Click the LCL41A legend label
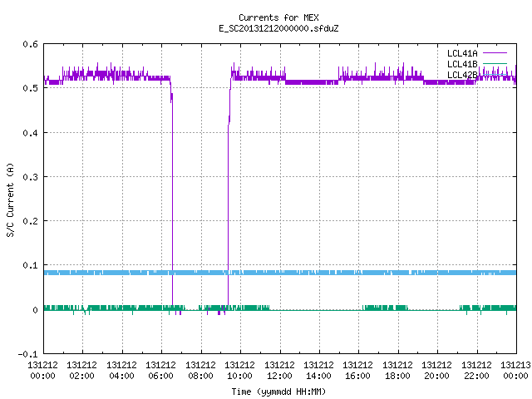 462,53
